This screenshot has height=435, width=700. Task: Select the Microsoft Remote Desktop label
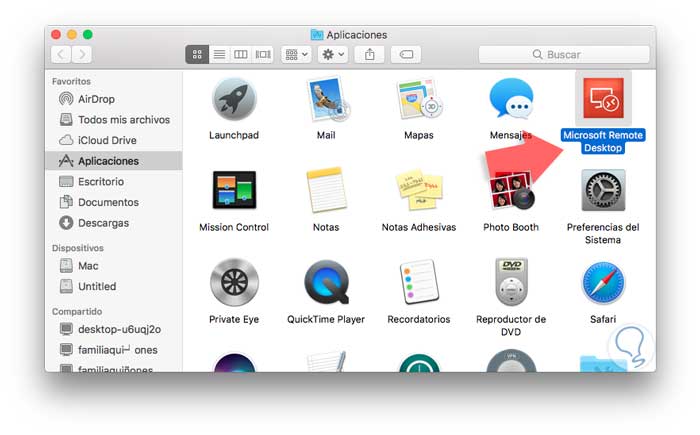point(603,141)
